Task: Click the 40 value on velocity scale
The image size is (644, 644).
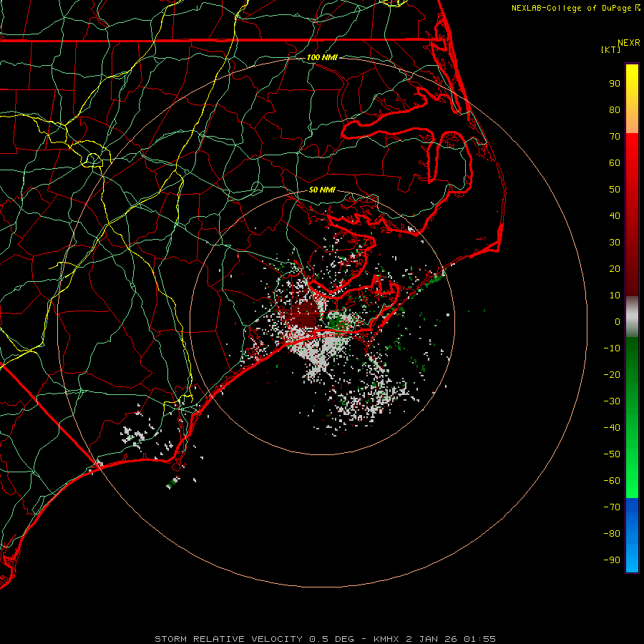Action: [x=615, y=215]
